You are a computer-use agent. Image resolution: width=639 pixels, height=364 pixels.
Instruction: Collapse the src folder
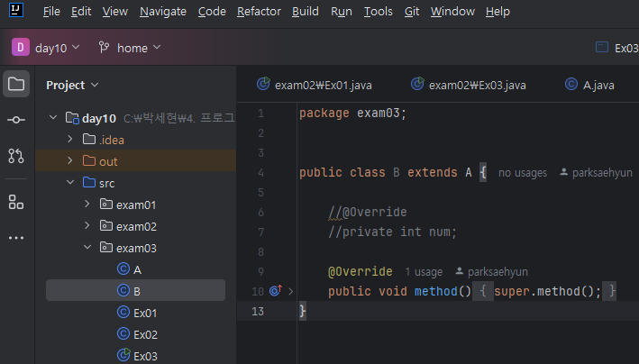pos(70,182)
